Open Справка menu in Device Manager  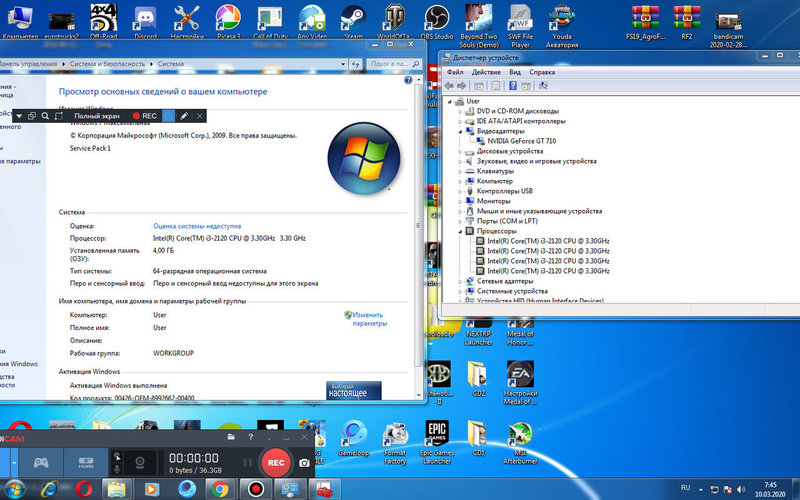(541, 72)
